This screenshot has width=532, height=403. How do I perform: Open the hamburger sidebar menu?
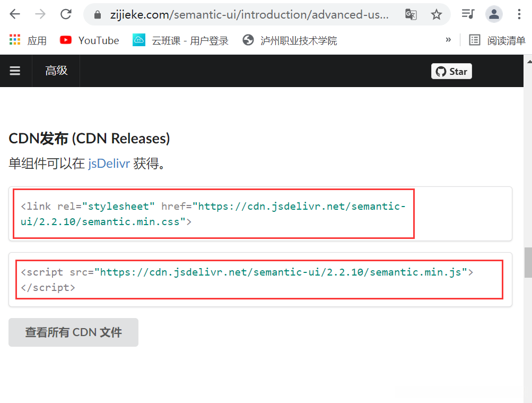tap(15, 71)
